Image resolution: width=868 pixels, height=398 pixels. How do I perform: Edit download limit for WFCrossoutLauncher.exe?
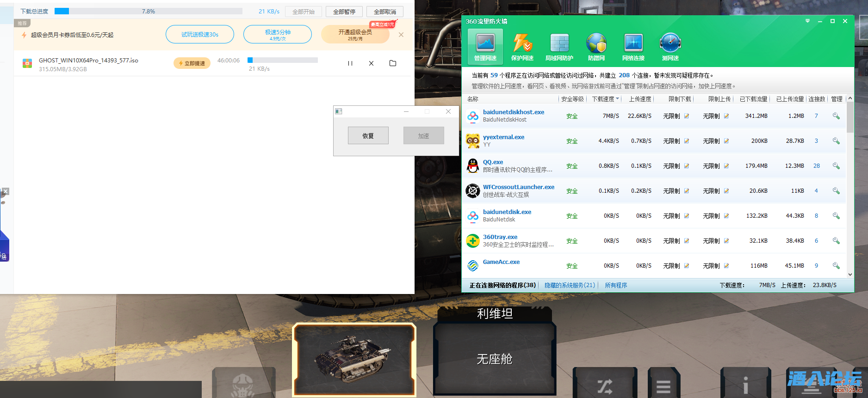tap(687, 191)
